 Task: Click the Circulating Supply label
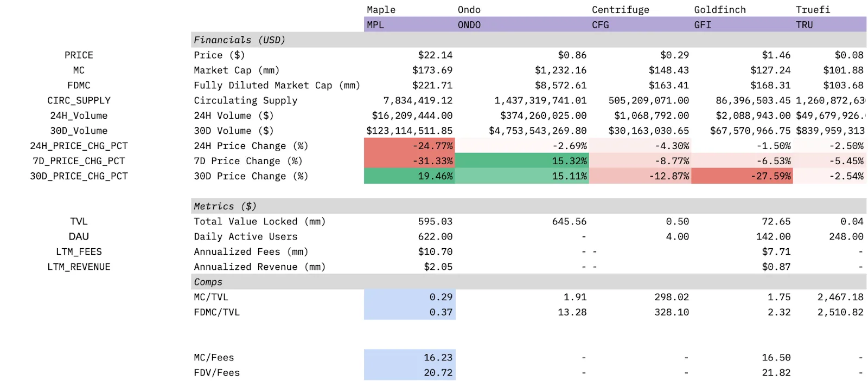(246, 101)
